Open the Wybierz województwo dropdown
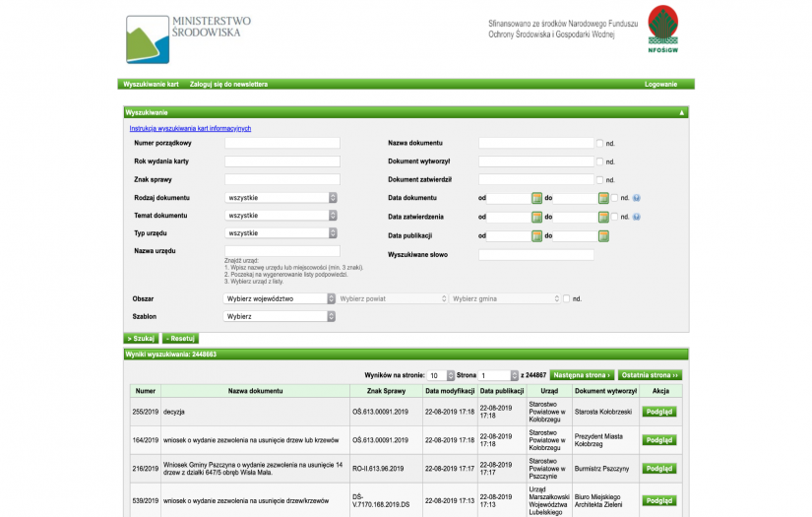Screen dimensions: 812x517 pyautogui.click(x=280, y=299)
